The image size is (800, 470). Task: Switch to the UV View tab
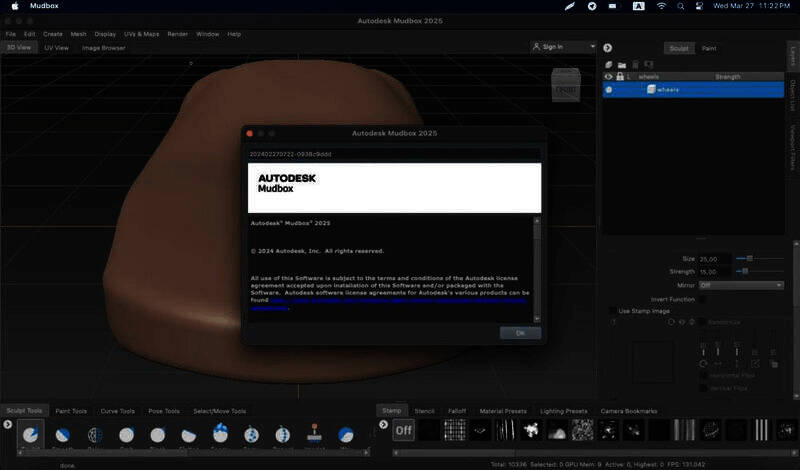click(56, 47)
